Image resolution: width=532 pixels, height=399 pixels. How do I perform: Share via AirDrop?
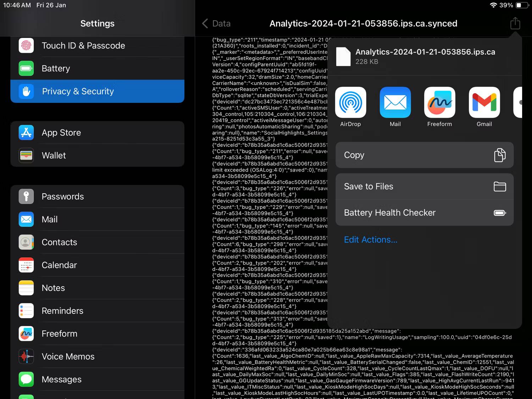click(x=350, y=106)
